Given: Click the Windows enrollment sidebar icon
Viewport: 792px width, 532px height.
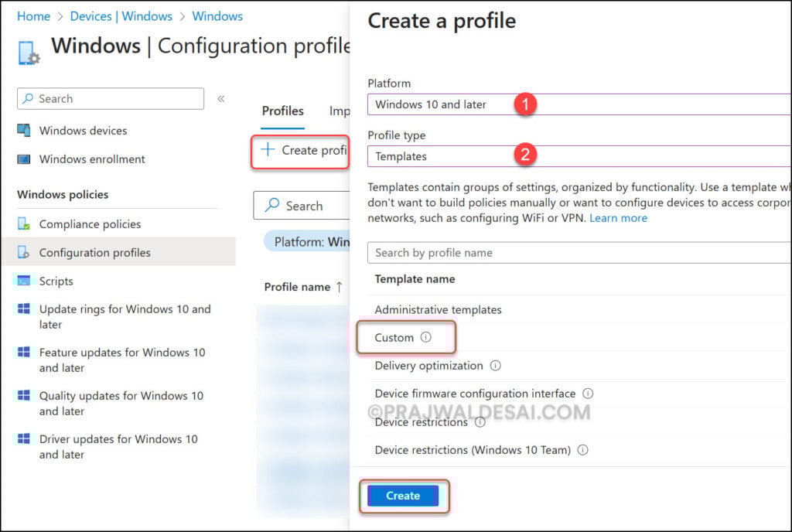Looking at the screenshot, I should 23,159.
